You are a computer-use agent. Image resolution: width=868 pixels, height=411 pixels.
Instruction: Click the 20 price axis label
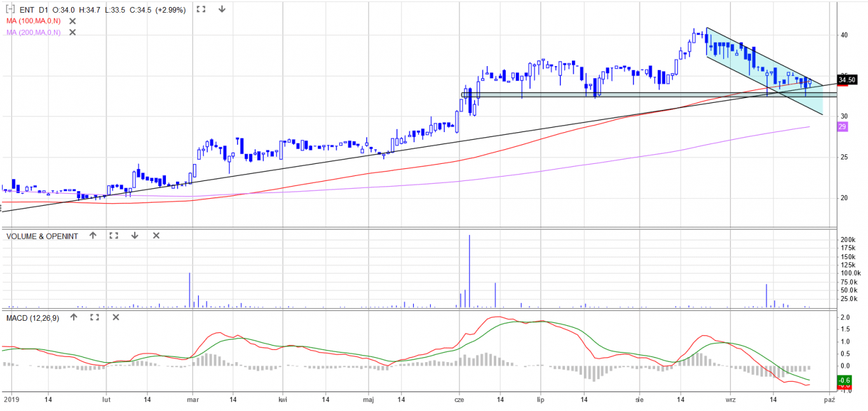click(x=844, y=198)
